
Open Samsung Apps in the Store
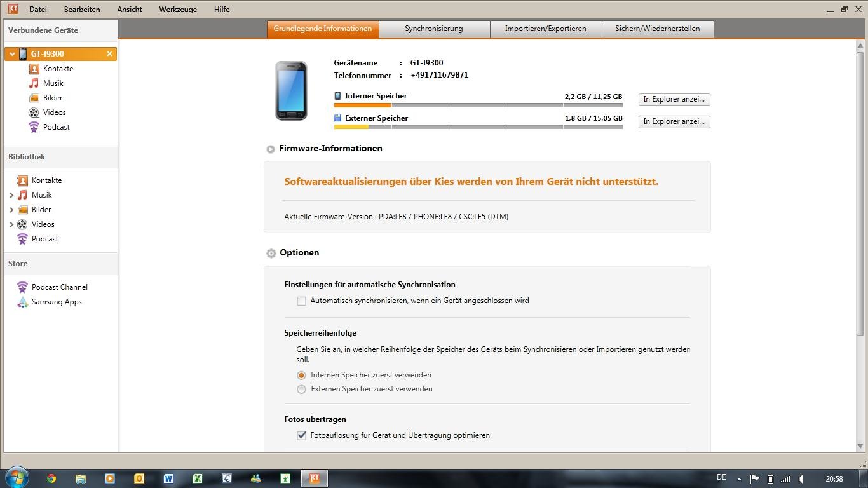click(x=56, y=302)
